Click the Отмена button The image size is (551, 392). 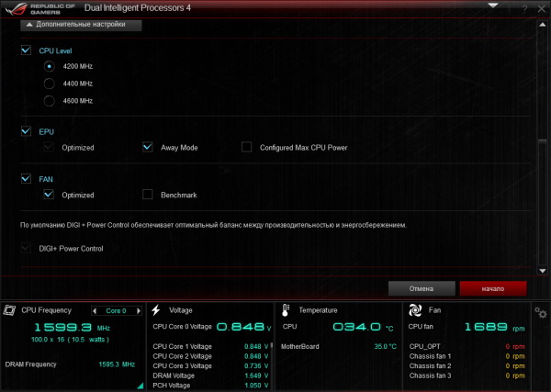point(422,289)
